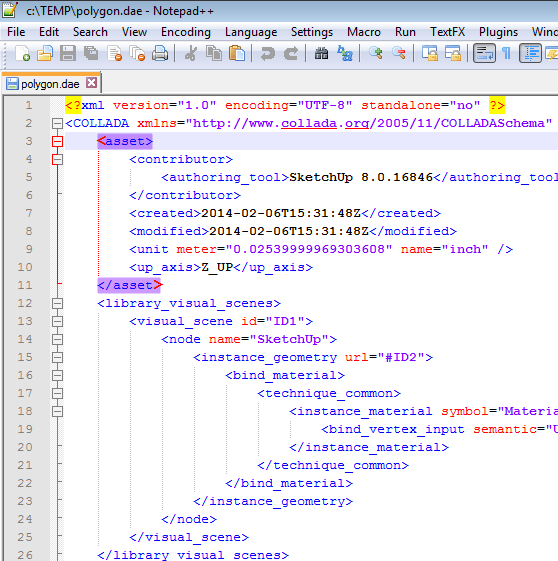Open the Language menu
Screen dimensions: 558x561
[251, 32]
